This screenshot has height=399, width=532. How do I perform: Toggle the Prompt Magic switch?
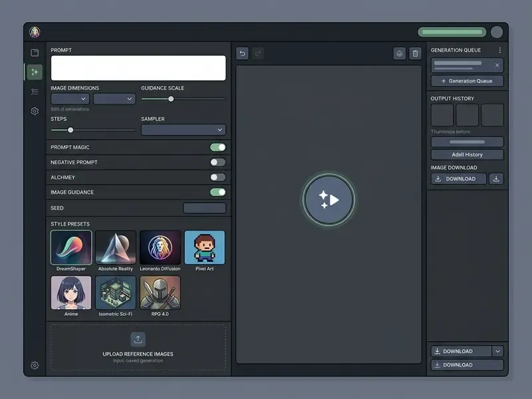[x=218, y=147]
